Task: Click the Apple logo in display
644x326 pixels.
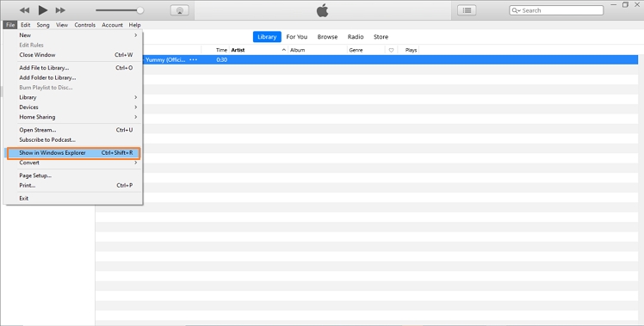Action: click(322, 10)
